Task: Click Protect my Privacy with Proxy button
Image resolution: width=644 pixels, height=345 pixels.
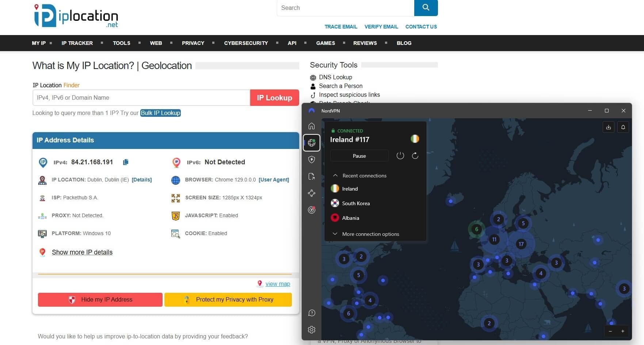Action: (228, 300)
